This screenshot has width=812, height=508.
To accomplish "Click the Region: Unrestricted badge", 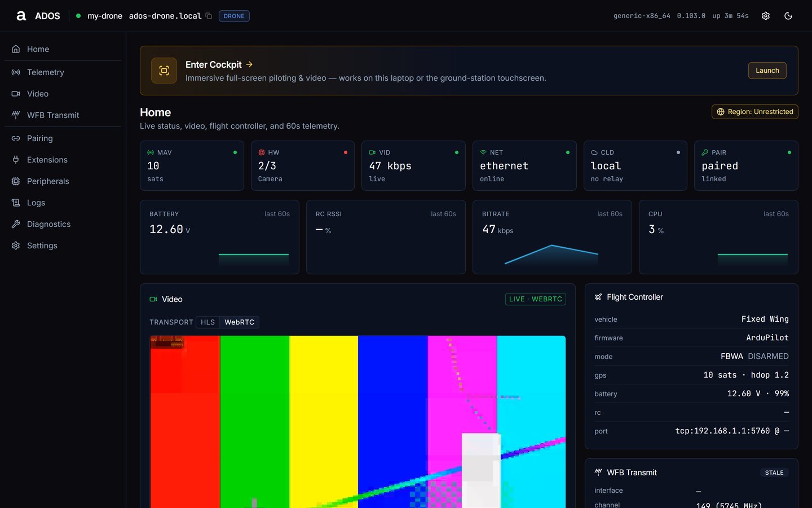I will pyautogui.click(x=754, y=112).
